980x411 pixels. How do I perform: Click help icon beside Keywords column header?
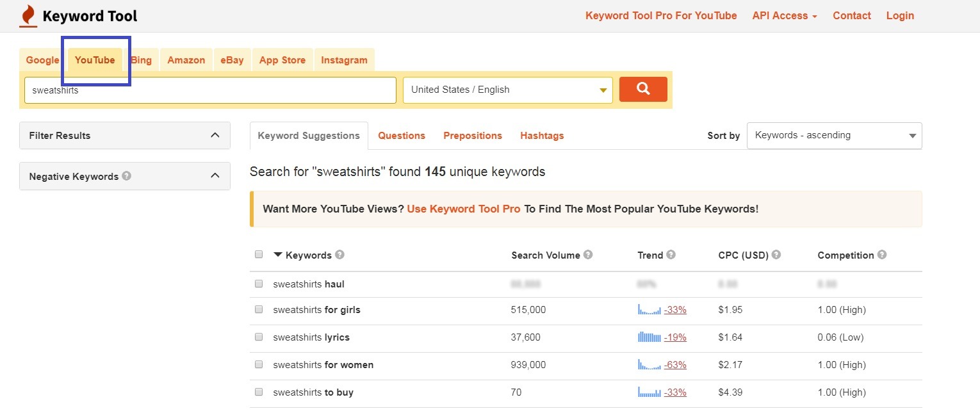tap(340, 254)
